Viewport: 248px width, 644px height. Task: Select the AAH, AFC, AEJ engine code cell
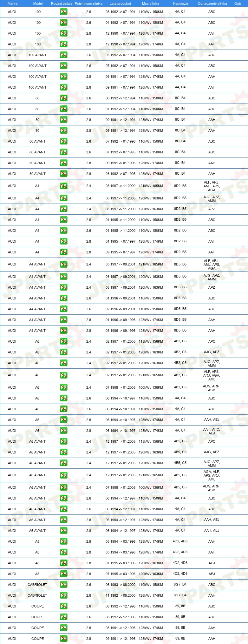tap(212, 431)
